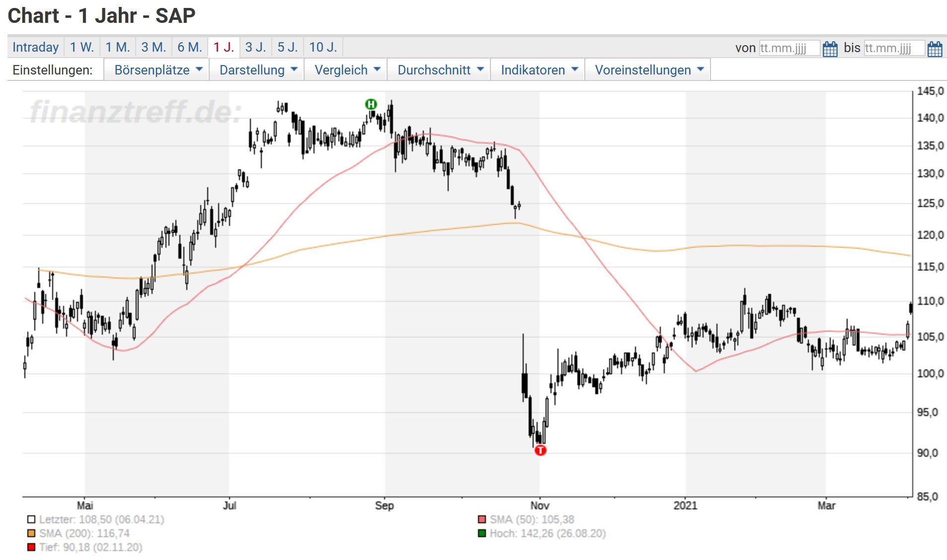Click the red Tief legend swatch

tap(31, 547)
